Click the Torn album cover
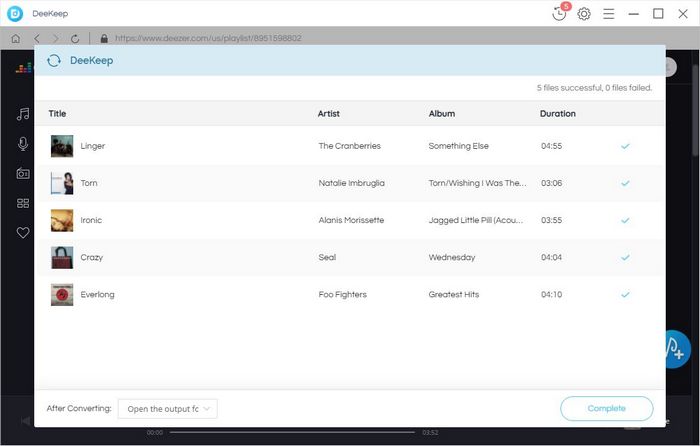This screenshot has width=700, height=446. click(62, 183)
